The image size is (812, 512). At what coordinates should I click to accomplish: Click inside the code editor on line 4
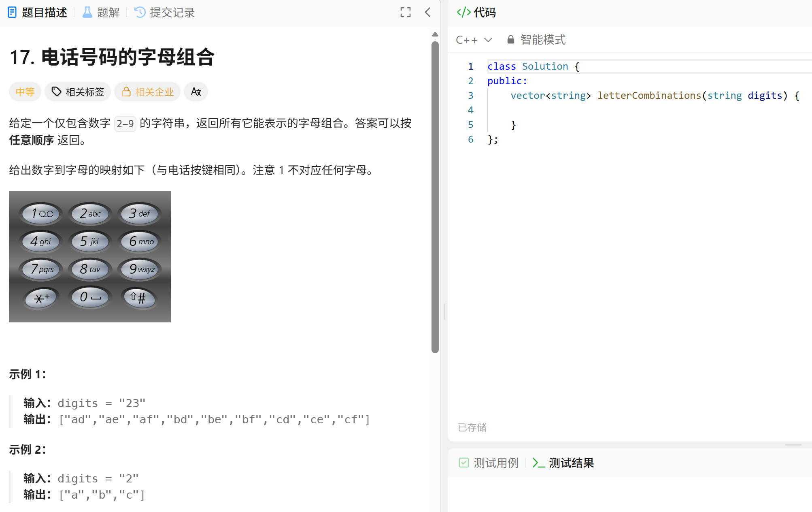tap(567, 110)
